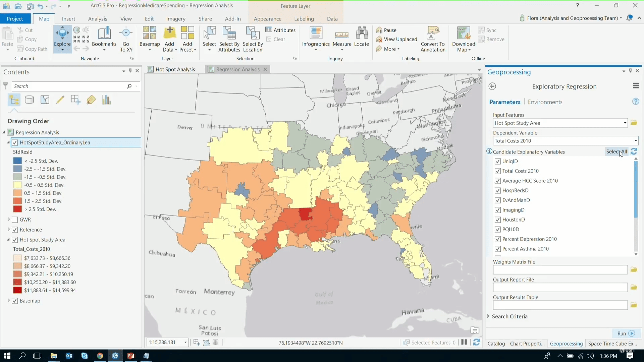Click the darkest red StdResid swatch

tap(17, 209)
